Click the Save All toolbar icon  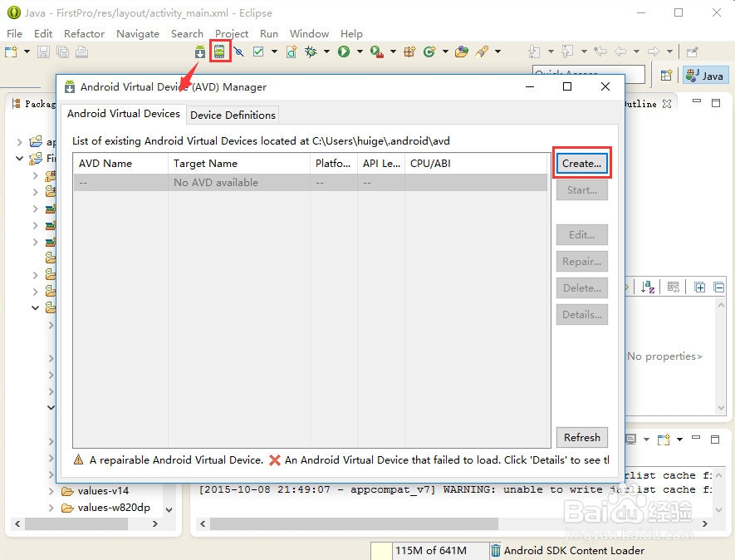(x=62, y=52)
